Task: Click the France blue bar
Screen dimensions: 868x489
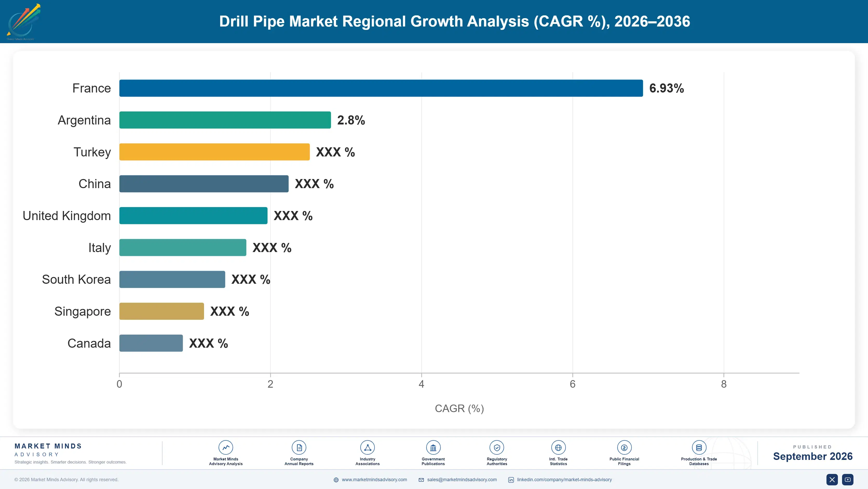Action: pos(381,88)
